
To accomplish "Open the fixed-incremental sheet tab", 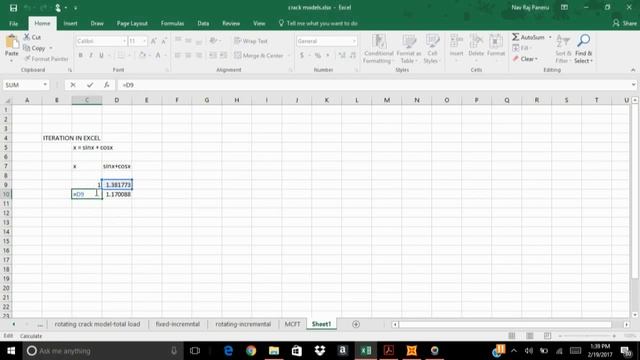I will point(178,324).
